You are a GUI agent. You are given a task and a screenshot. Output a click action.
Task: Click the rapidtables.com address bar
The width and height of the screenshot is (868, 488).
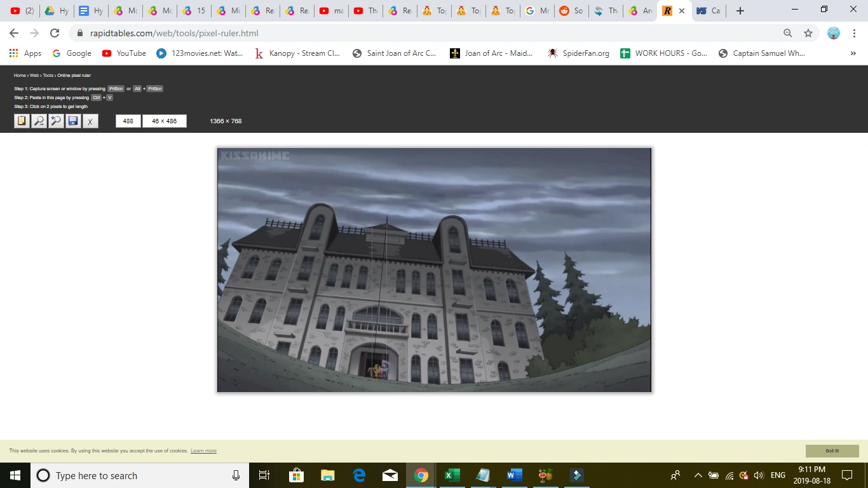coord(426,33)
